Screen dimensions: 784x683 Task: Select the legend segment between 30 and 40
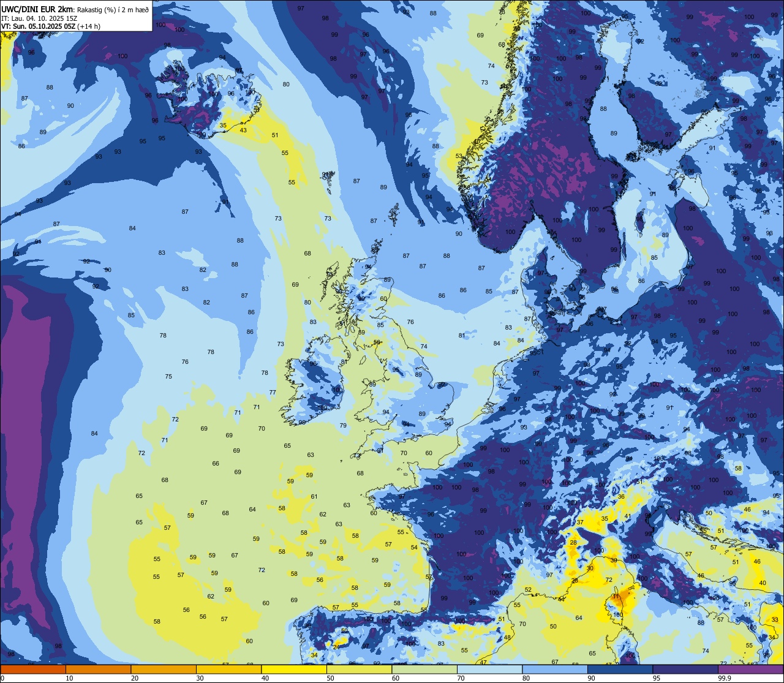[228, 670]
